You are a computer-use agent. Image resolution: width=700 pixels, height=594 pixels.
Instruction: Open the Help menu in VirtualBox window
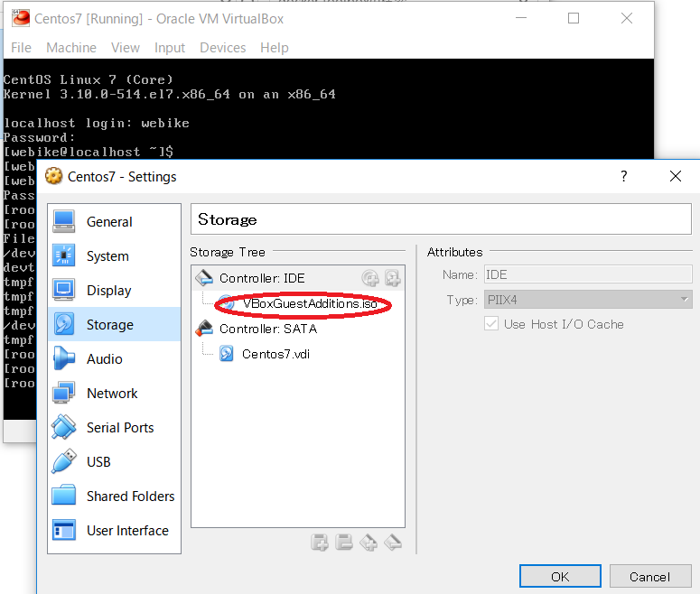pyautogui.click(x=275, y=48)
